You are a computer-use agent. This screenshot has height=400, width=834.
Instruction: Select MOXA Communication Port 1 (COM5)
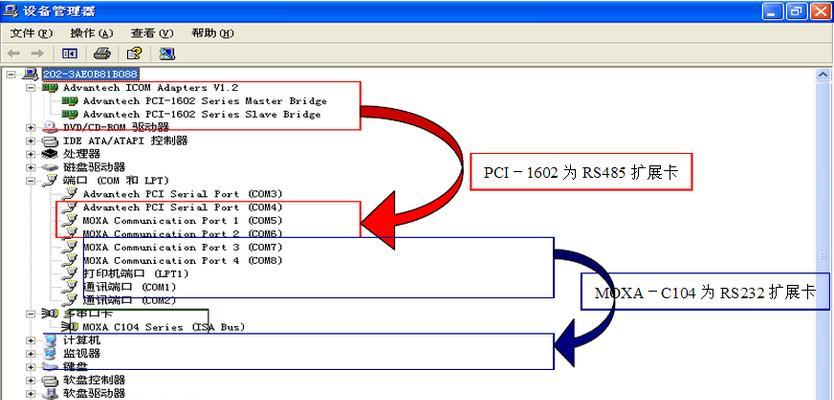pos(182,220)
